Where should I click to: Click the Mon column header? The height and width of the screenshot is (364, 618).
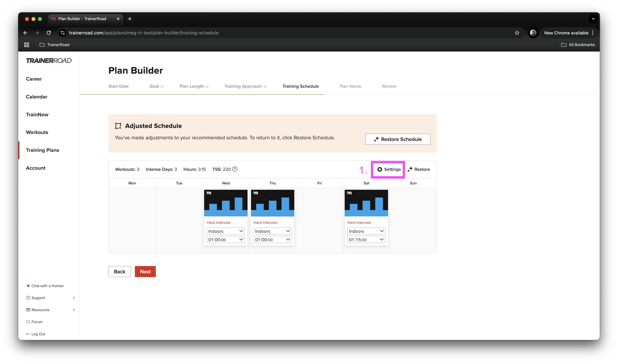[x=132, y=183]
